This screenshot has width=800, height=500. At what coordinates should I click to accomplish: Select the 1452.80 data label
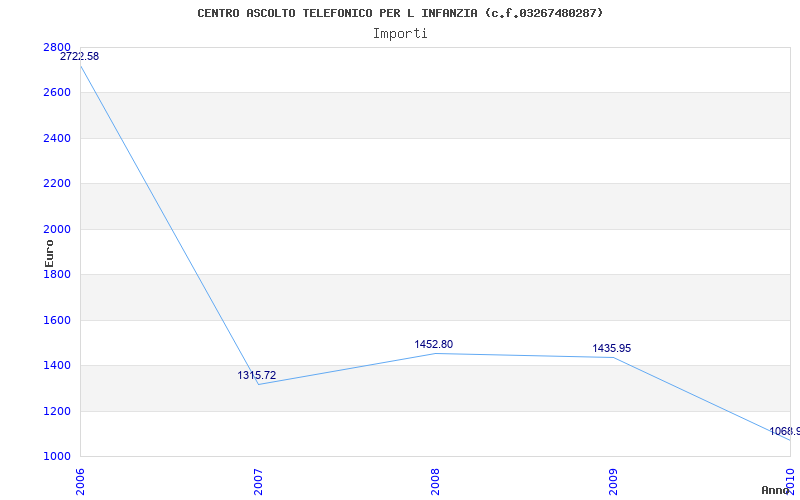pos(434,344)
